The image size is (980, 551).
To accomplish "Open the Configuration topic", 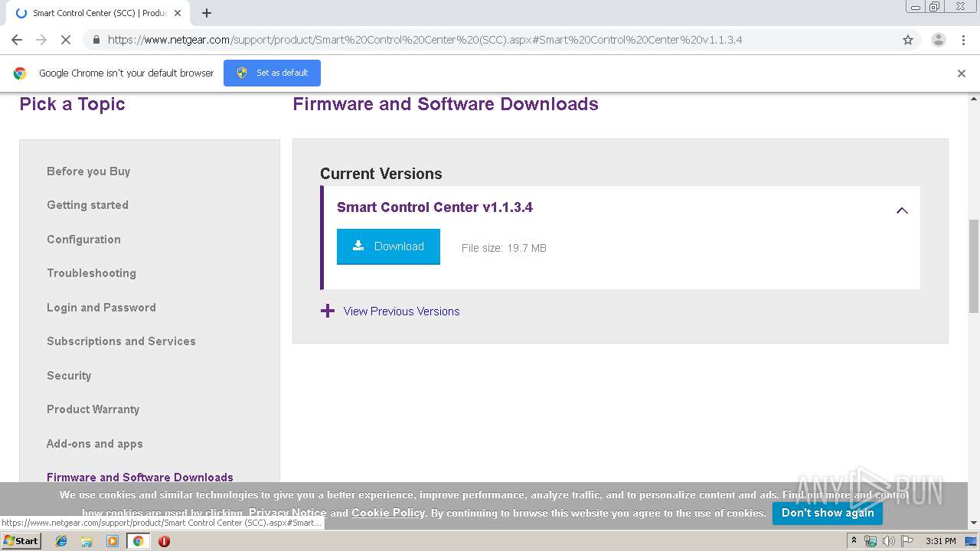I will tap(83, 240).
